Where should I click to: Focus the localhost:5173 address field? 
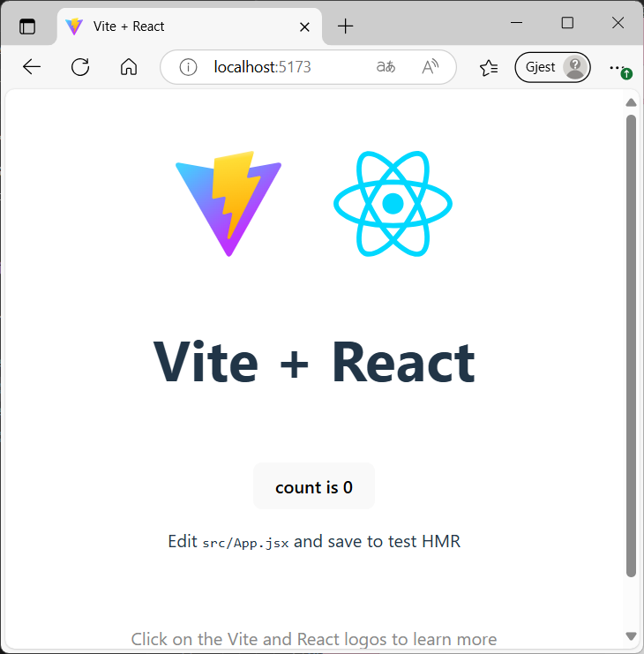(282, 67)
